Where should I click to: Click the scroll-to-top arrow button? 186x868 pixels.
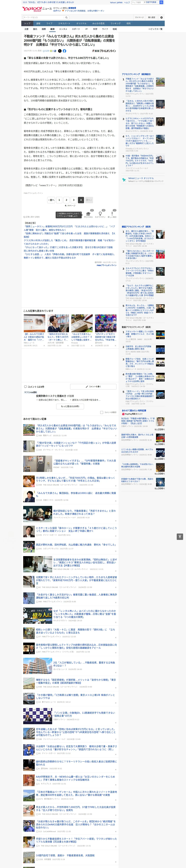(x=180, y=537)
